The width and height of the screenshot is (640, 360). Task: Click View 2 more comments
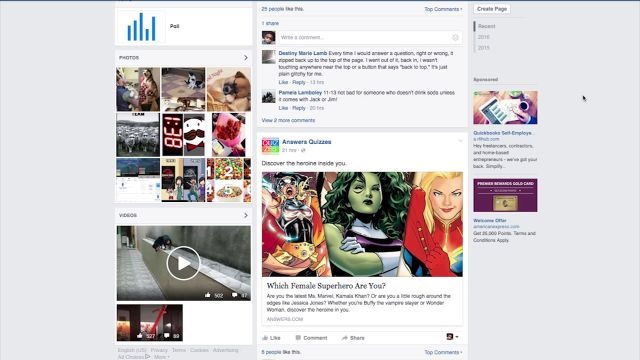pyautogui.click(x=288, y=120)
